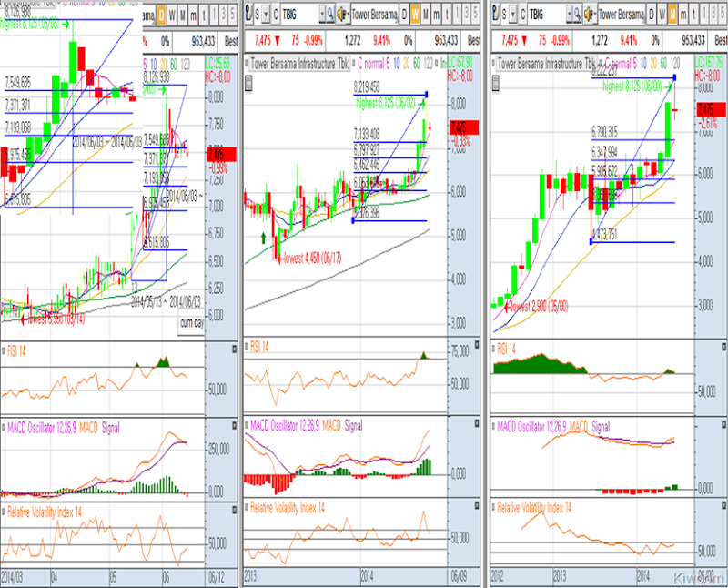
Task: Click MACD Oscillator label in left chart
Action: click(x=41, y=427)
